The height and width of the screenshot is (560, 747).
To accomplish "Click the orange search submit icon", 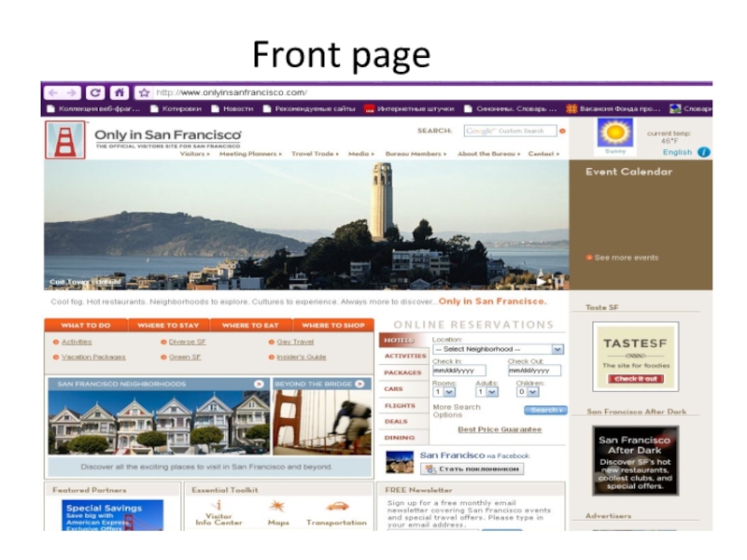I will pos(562,131).
